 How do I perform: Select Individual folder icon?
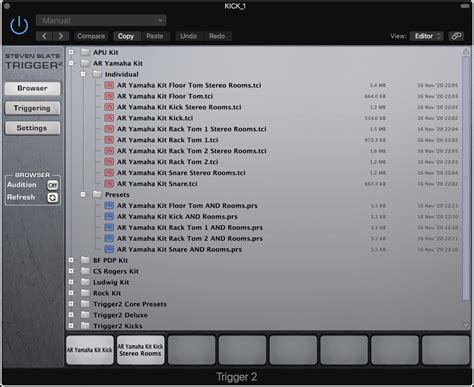pyautogui.click(x=97, y=74)
